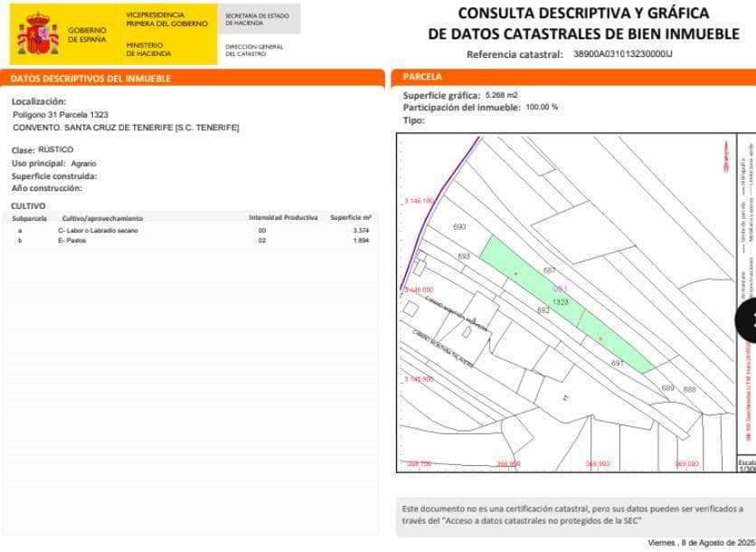
Task: Click the north arrow symbol in map legend
Action: tap(725, 156)
